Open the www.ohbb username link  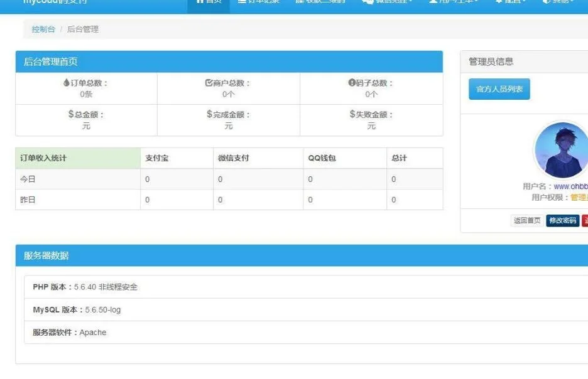(570, 186)
